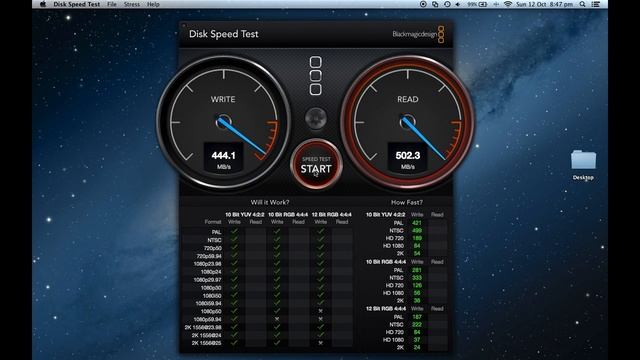
Task: Open the Stress menu
Action: [x=131, y=4]
